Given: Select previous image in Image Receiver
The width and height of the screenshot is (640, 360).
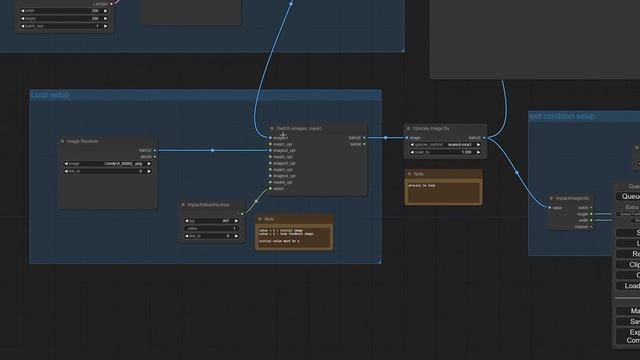Looking at the screenshot, I should point(66,164).
